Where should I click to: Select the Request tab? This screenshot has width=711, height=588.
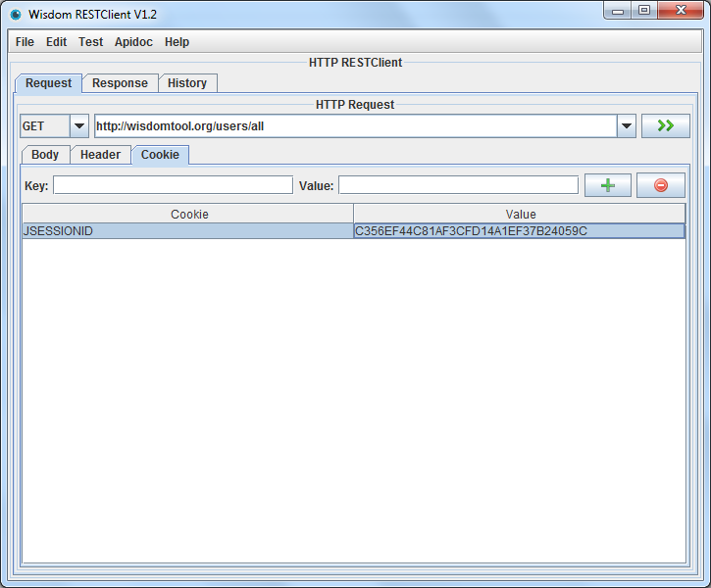48,83
